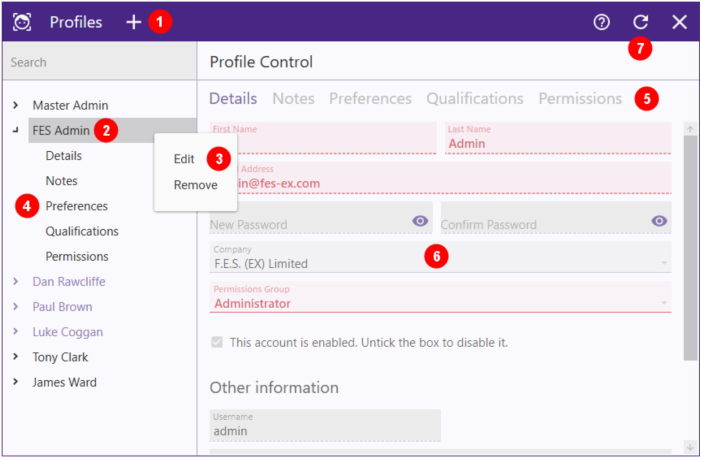Switch to the Permissions tab
Screen dimensions: 701x460
[x=580, y=99]
